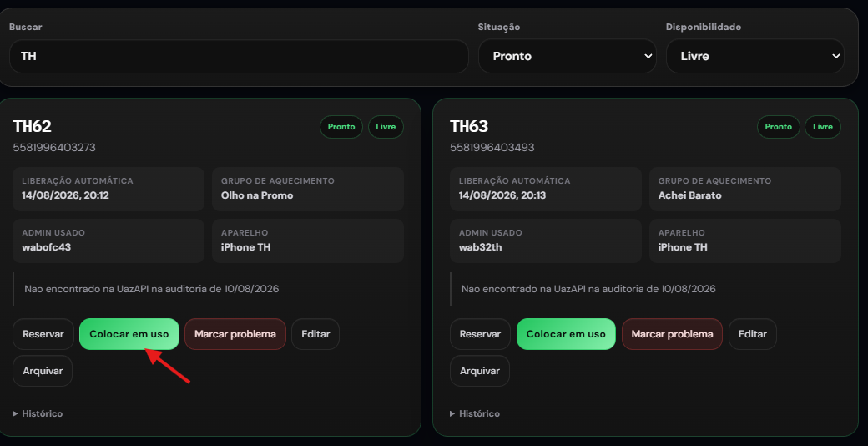Image resolution: width=868 pixels, height=446 pixels.
Task: Click admin value wab32th
Action: [x=481, y=247]
